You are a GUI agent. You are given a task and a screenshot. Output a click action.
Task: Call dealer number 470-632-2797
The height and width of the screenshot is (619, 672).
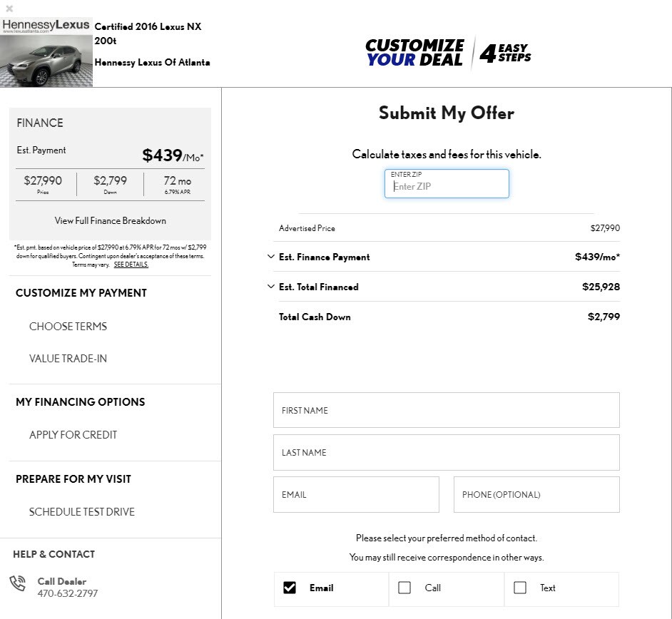click(68, 594)
